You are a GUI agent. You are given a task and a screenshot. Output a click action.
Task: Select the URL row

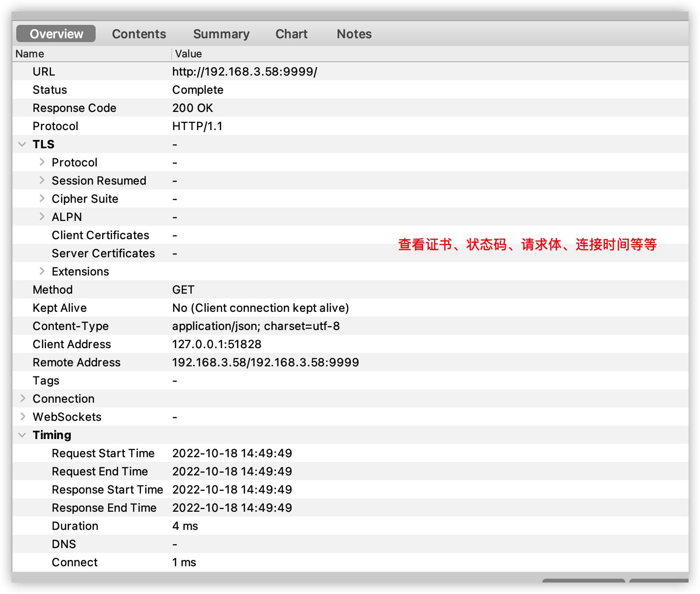(350, 71)
